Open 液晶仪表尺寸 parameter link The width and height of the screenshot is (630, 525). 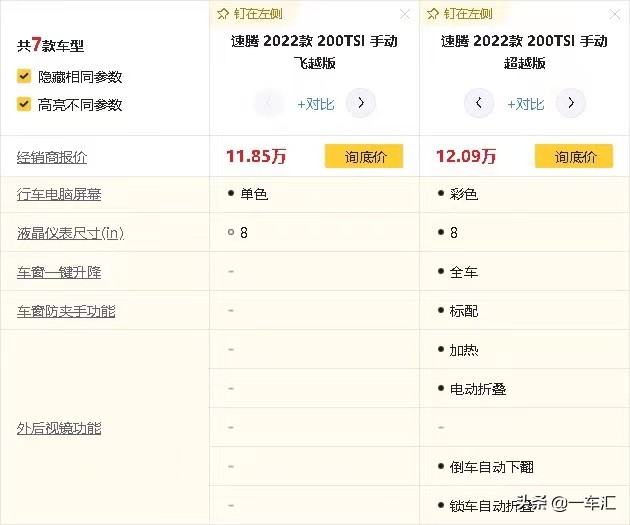coord(69,233)
